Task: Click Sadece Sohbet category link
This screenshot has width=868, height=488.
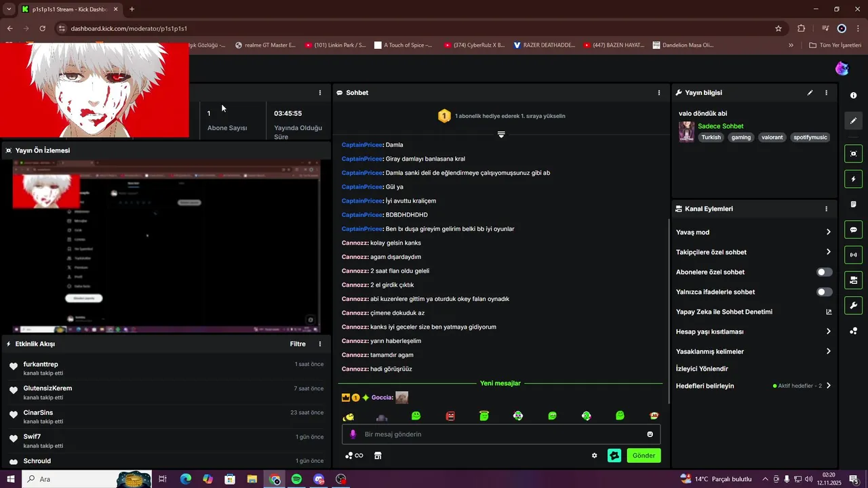Action: (x=720, y=126)
